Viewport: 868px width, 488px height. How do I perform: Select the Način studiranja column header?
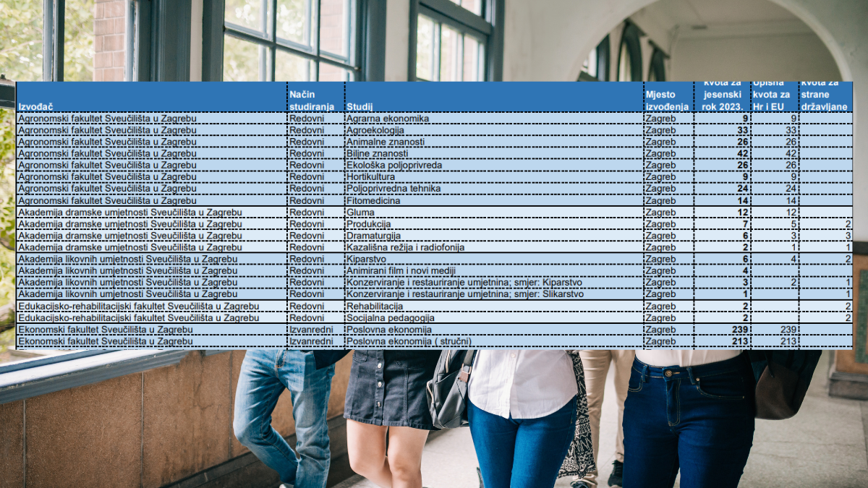point(316,97)
